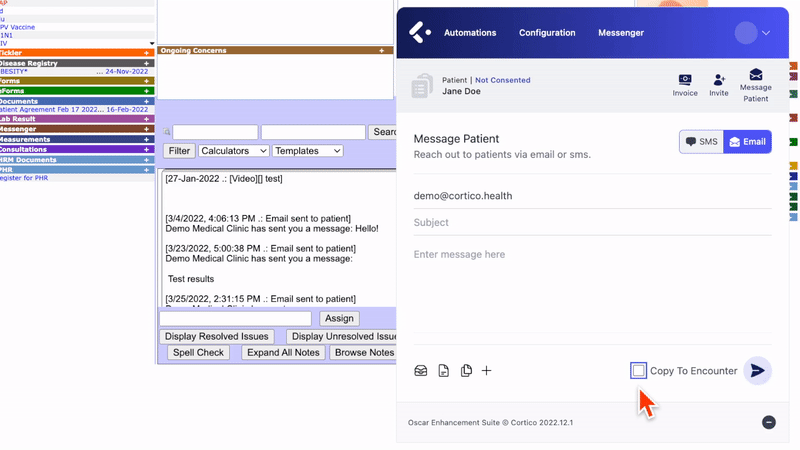800x450 pixels.
Task: Open the Calculators dropdown
Action: (233, 151)
